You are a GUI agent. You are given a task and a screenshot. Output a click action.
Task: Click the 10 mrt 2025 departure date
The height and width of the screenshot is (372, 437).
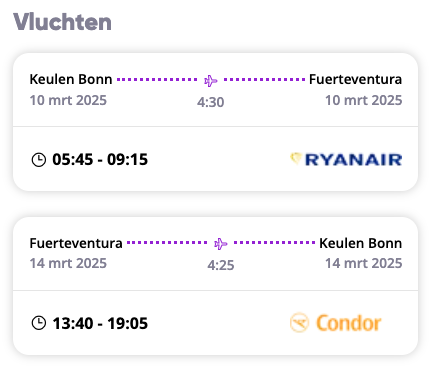pyautogui.click(x=68, y=100)
